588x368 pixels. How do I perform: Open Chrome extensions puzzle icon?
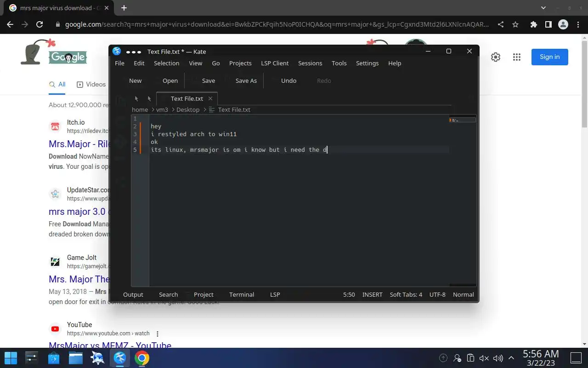pos(533,24)
